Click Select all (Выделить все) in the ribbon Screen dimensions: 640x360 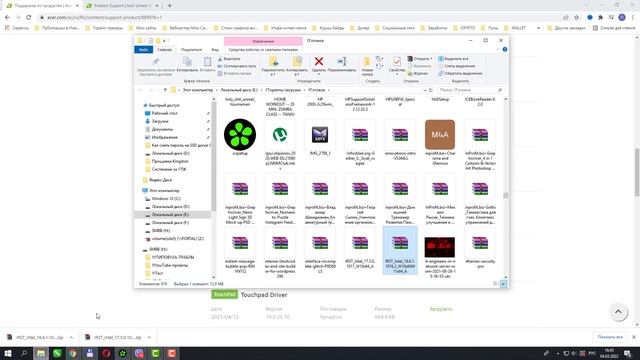click(453, 59)
